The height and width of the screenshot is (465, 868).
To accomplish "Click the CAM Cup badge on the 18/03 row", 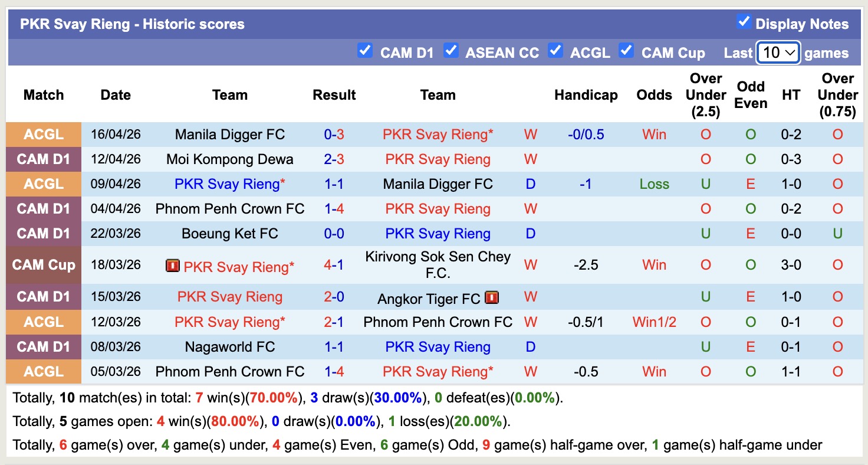I will [43, 265].
